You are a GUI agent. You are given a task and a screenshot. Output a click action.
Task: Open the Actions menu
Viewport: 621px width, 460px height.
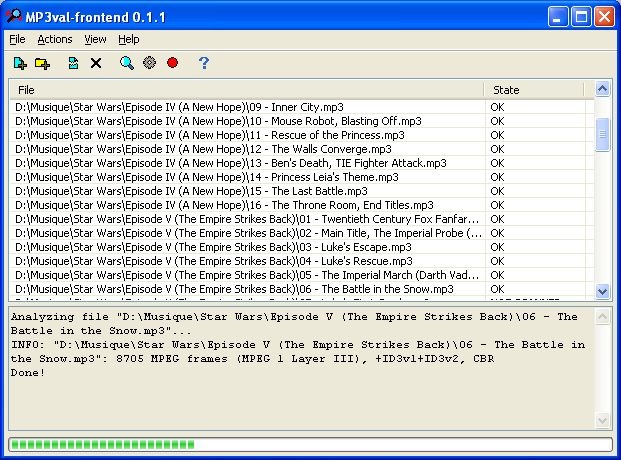[55, 39]
